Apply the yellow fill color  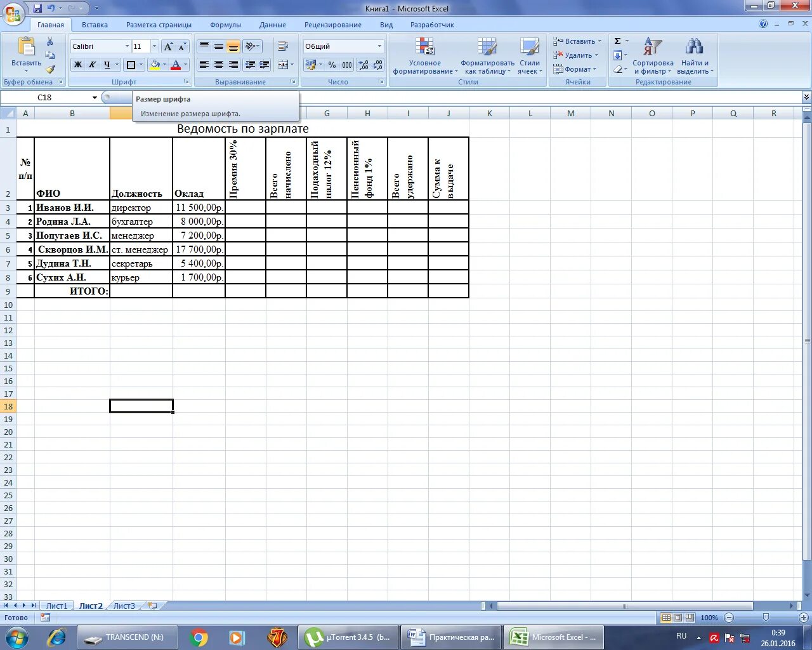point(155,65)
